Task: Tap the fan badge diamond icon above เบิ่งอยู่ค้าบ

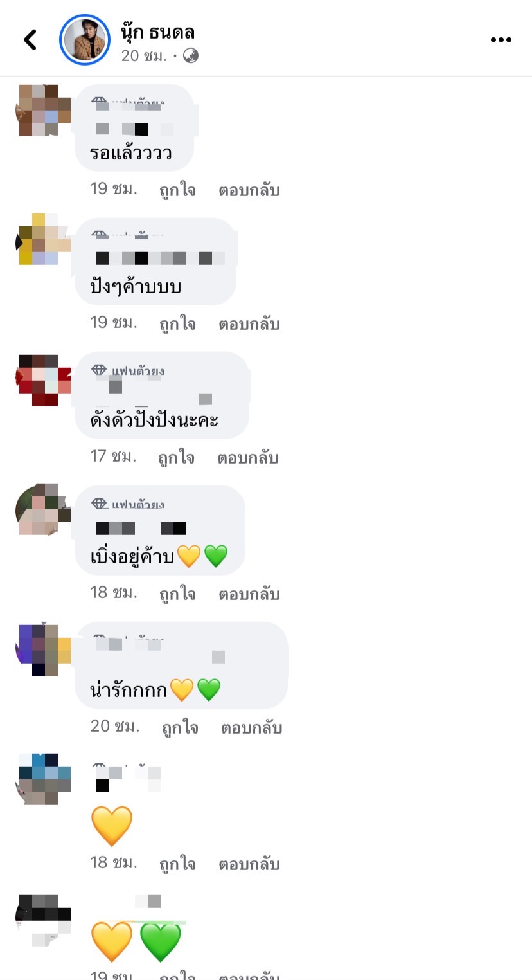Action: tap(99, 504)
